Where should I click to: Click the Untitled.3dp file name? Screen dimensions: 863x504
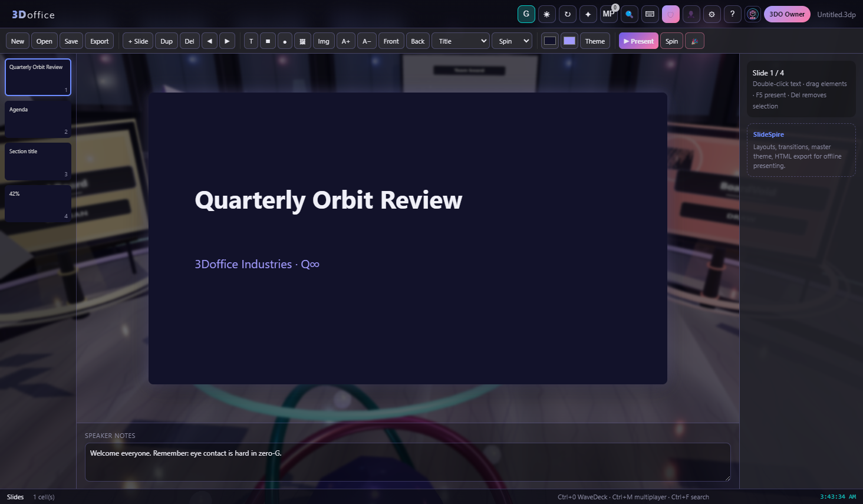click(x=836, y=15)
